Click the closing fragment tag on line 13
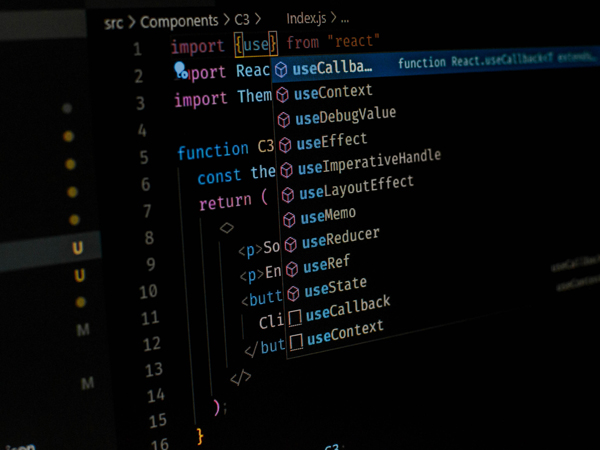600x450 pixels. click(241, 378)
